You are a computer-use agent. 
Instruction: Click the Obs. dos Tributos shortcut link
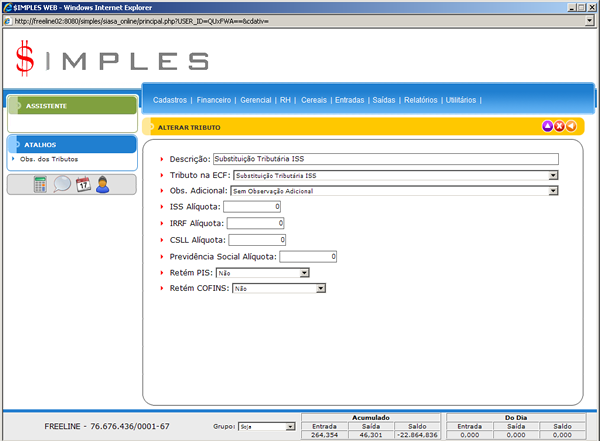coord(49,159)
